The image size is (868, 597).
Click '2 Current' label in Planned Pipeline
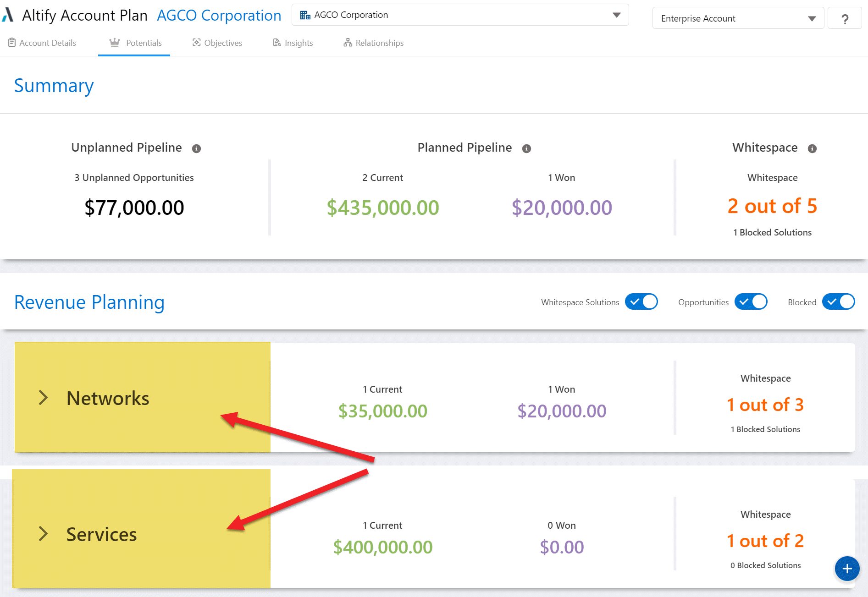pyautogui.click(x=383, y=178)
